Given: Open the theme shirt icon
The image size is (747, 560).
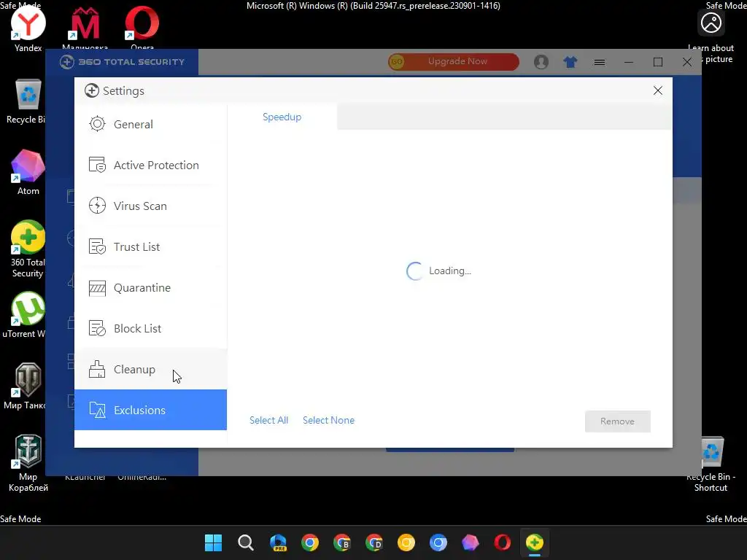Looking at the screenshot, I should [570, 62].
